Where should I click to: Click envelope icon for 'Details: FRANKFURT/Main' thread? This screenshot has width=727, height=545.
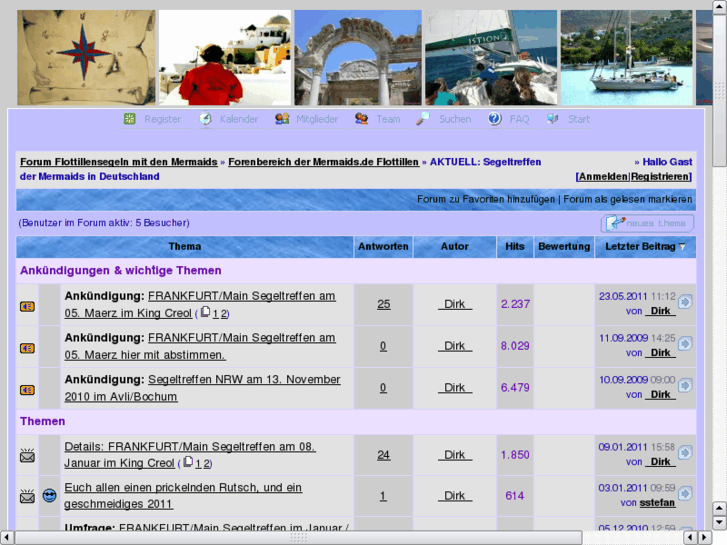point(27,455)
